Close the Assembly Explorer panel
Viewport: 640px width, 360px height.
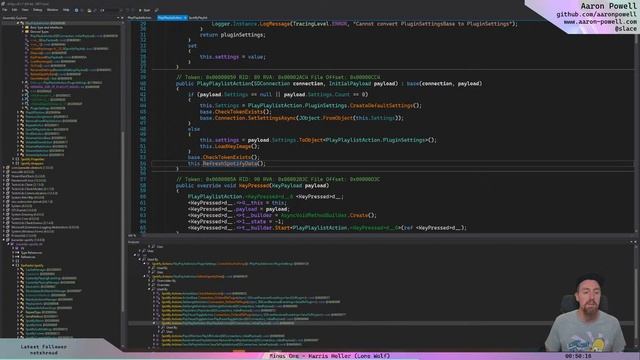(122, 18)
